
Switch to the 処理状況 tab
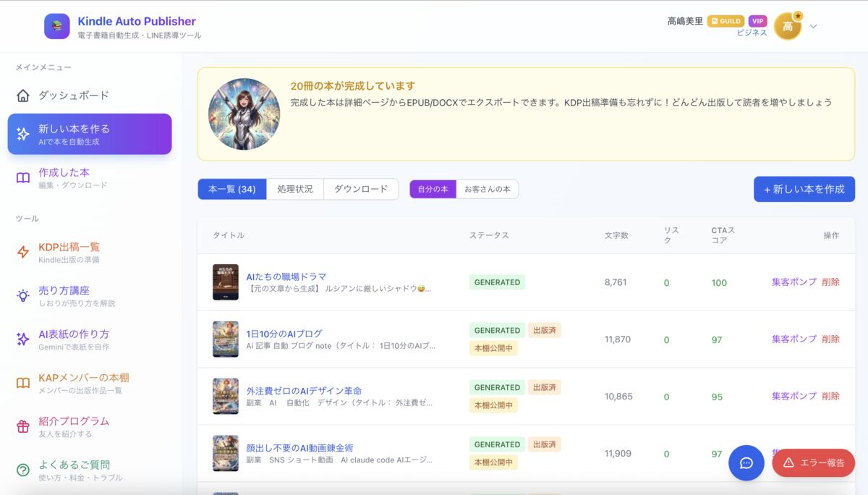tap(295, 189)
